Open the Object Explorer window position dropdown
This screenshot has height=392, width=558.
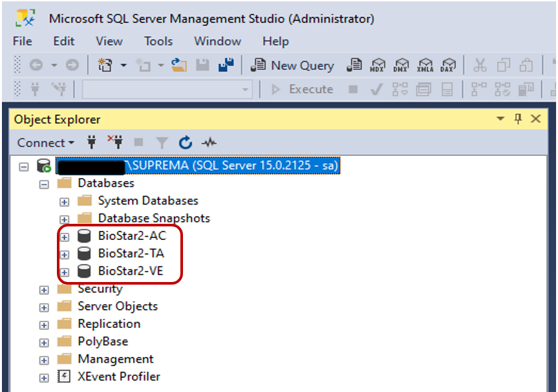click(x=500, y=118)
